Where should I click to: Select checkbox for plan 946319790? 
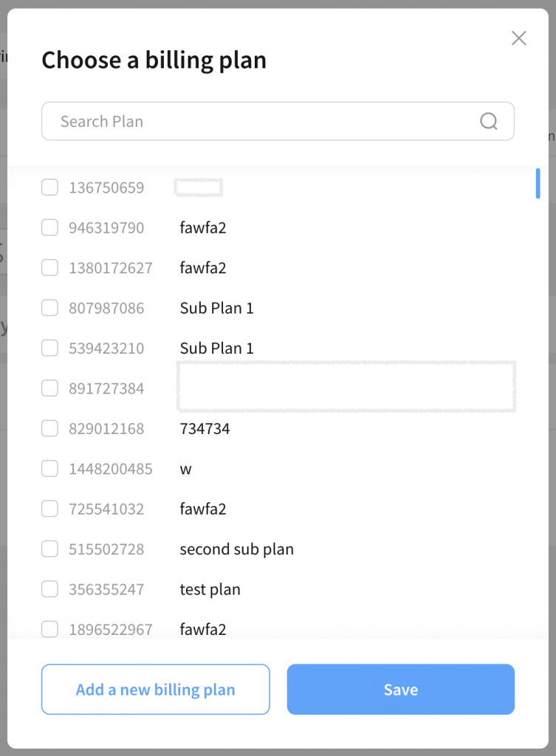[49, 227]
